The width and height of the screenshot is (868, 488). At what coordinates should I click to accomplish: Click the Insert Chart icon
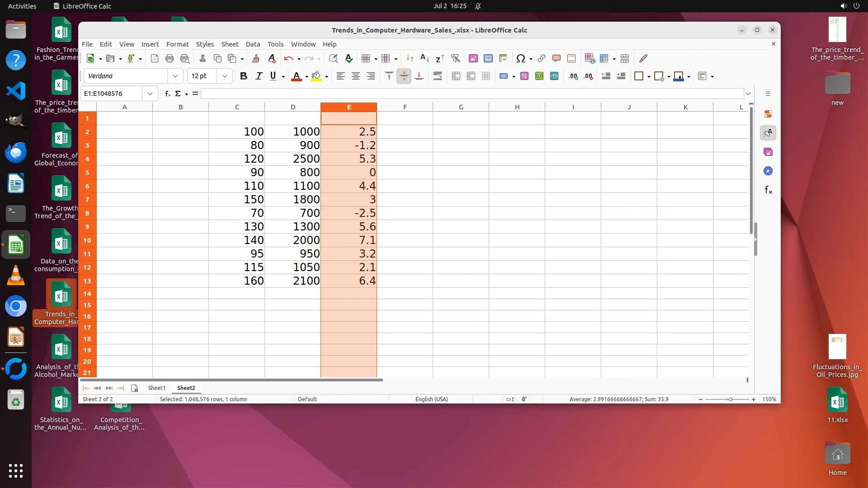[x=488, y=58]
